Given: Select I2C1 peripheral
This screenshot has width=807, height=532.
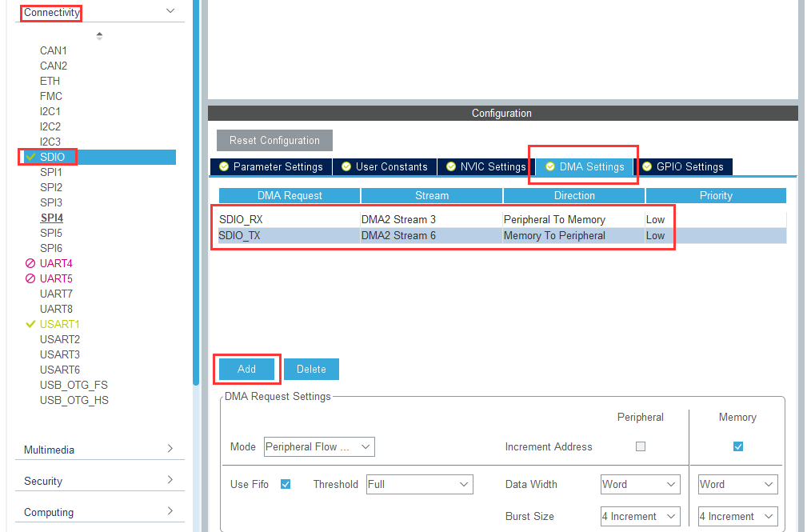Looking at the screenshot, I should [x=50, y=111].
